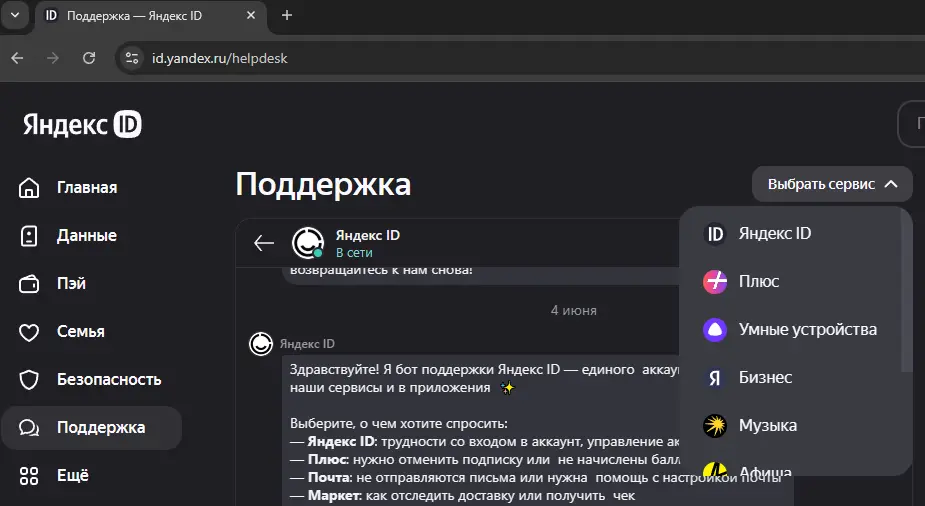This screenshot has height=506, width=925.
Task: Open the Семья heart icon
Action: click(29, 332)
